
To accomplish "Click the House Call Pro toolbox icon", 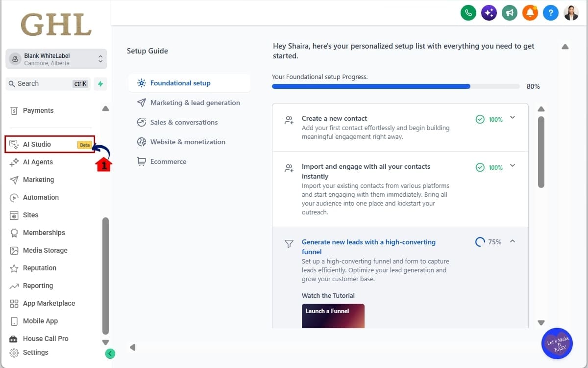I will [14, 339].
